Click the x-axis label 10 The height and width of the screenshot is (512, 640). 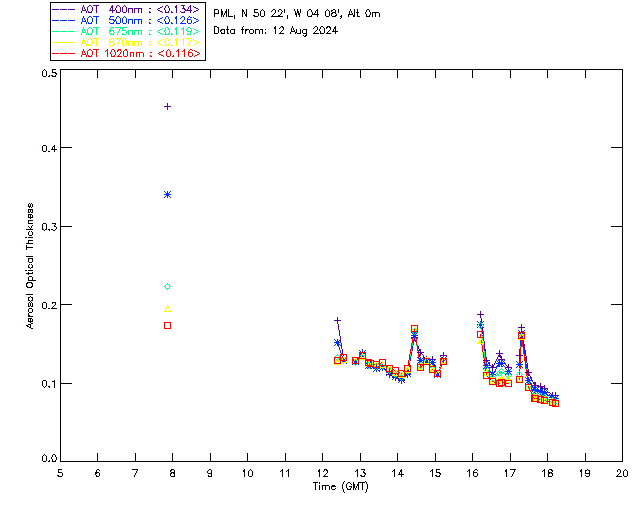[x=247, y=473]
